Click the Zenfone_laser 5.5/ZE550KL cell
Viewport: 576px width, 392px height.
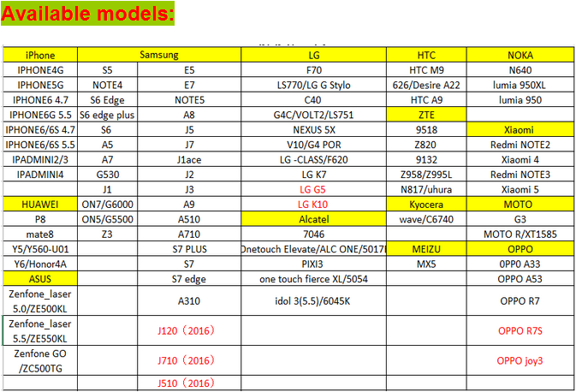[40, 331]
